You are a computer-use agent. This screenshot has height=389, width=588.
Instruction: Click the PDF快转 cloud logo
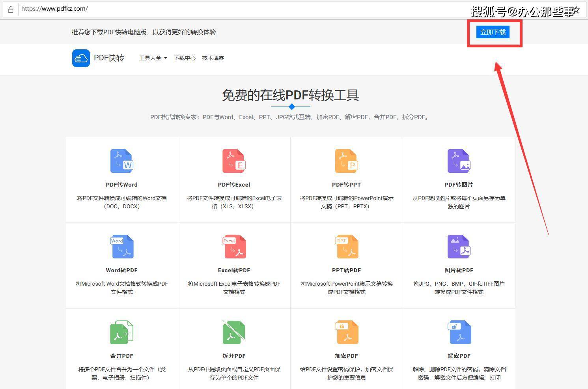click(81, 58)
